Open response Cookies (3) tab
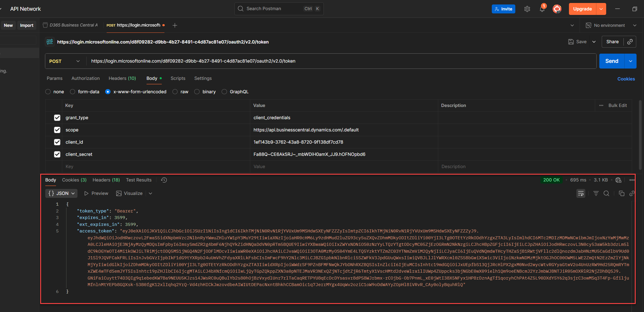Screen dimensions: 644x312 [x=74, y=180]
